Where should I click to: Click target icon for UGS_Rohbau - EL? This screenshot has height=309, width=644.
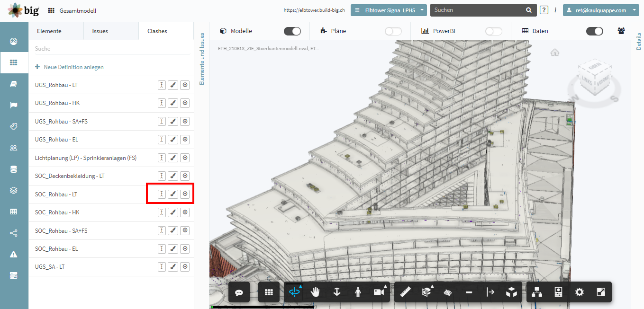coord(185,140)
